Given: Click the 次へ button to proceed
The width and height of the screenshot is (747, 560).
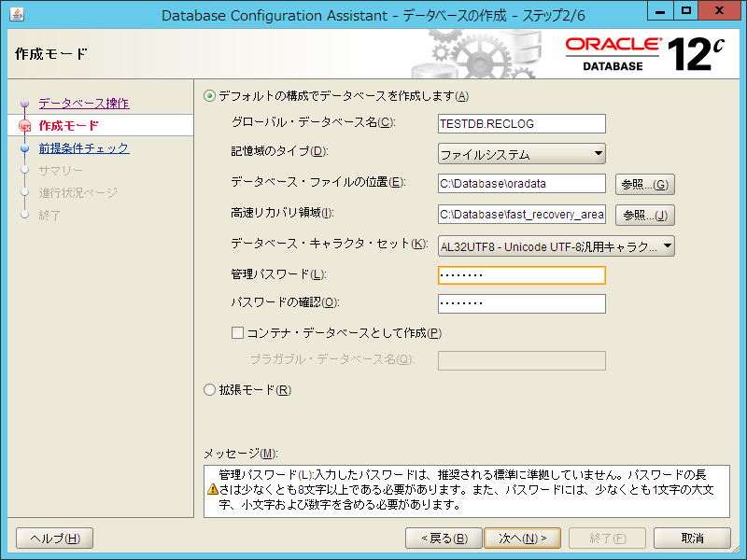Looking at the screenshot, I should tap(522, 539).
